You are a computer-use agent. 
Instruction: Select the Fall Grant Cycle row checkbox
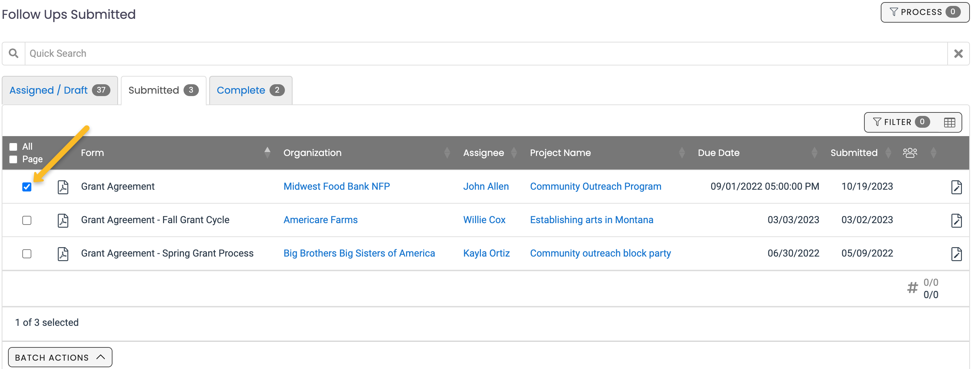tap(27, 220)
